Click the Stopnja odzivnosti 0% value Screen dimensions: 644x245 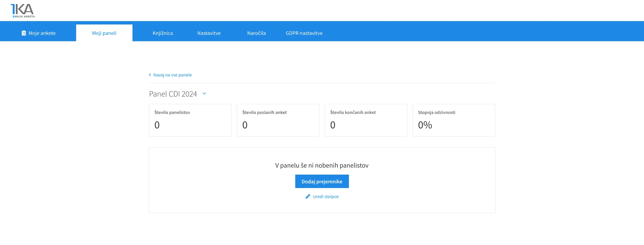pos(425,125)
